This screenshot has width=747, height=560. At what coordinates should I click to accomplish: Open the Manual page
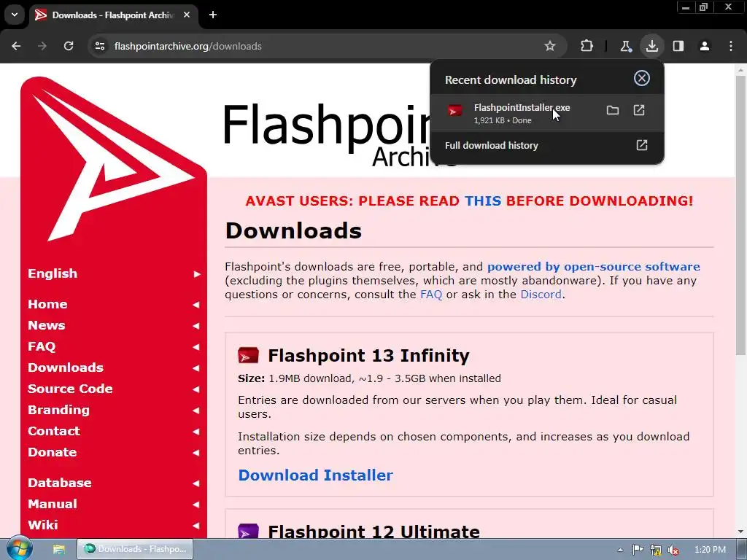tap(53, 504)
